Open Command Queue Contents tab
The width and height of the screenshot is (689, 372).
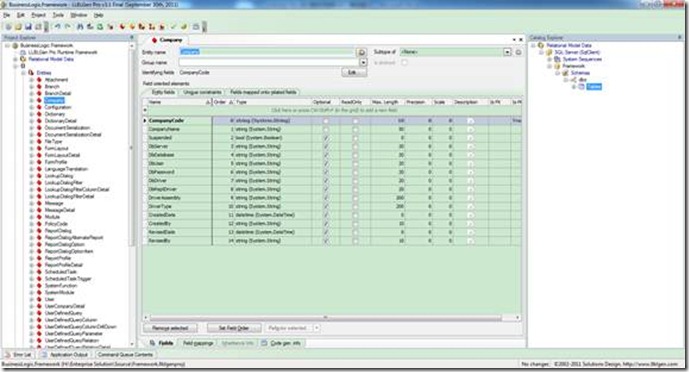125,354
